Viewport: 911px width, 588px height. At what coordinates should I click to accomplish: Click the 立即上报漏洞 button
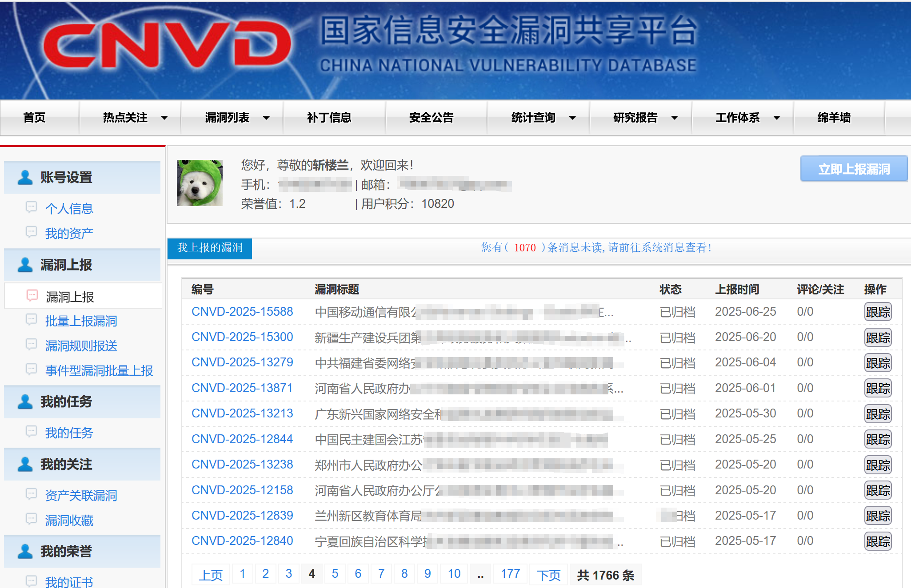coord(854,169)
